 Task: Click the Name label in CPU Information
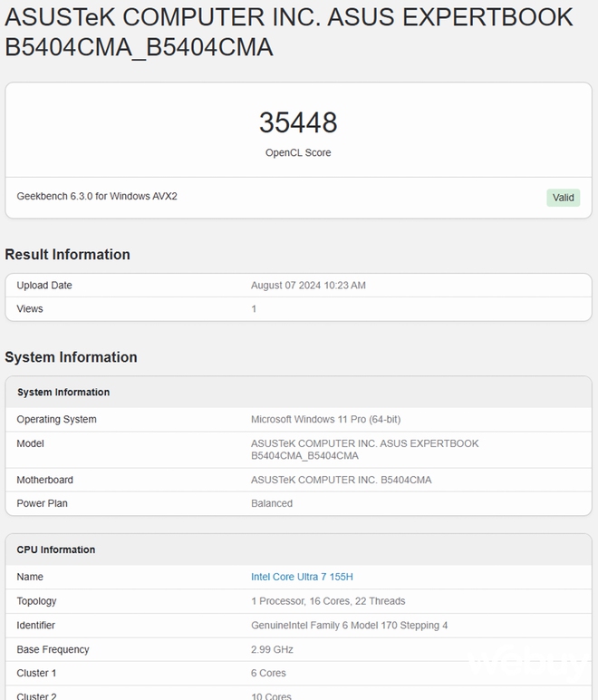click(x=30, y=577)
